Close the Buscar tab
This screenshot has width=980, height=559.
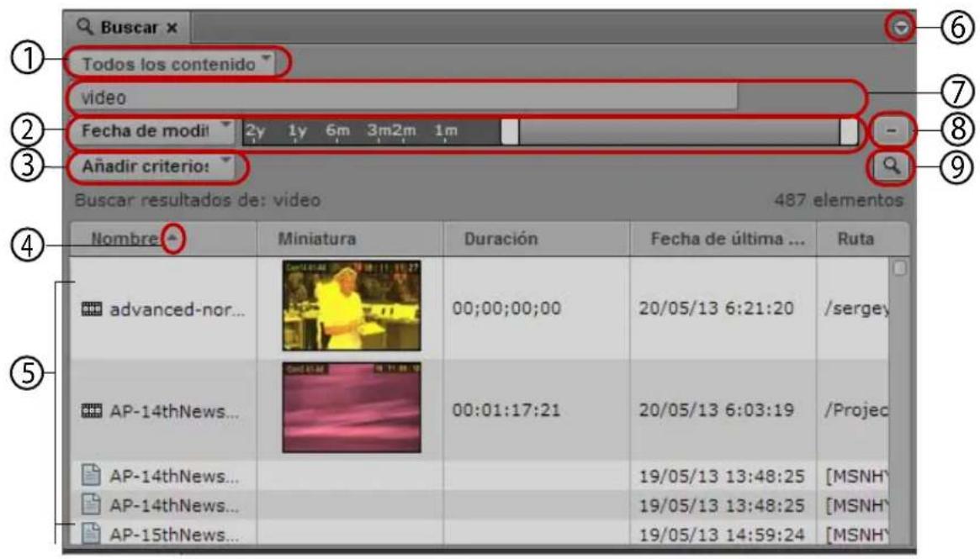click(172, 28)
